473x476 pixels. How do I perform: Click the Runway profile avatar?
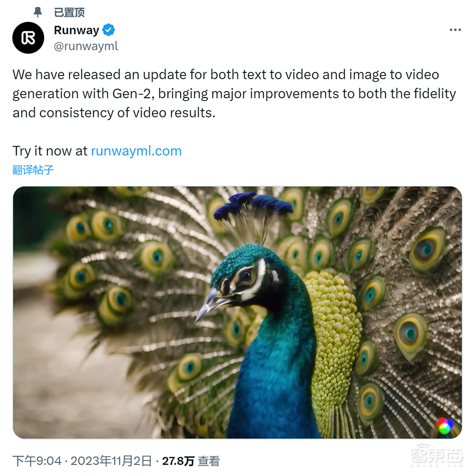tap(28, 38)
